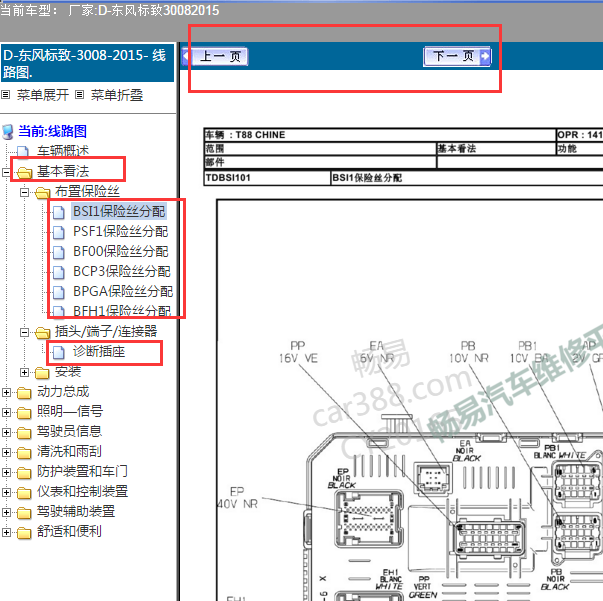603x601 pixels.
Task: Expand the 驾驶辅助装置 folder
Action: (x=6, y=512)
